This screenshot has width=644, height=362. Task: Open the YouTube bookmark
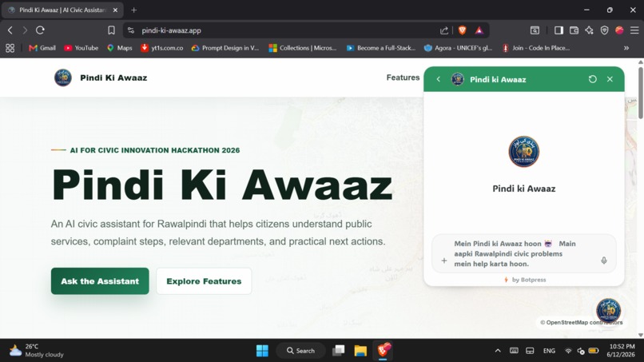point(81,48)
